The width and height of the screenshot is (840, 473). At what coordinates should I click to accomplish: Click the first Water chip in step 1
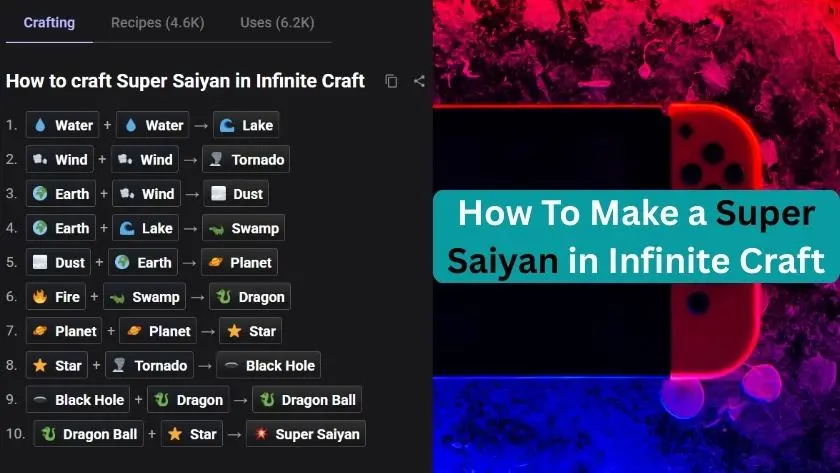pos(63,125)
